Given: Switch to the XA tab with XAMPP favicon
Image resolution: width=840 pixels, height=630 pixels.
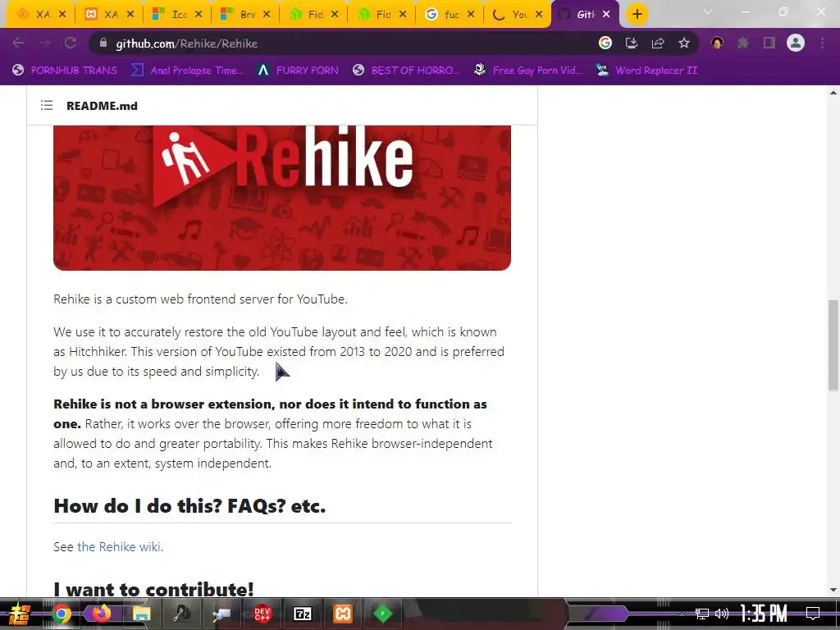Looking at the screenshot, I should click(111, 15).
